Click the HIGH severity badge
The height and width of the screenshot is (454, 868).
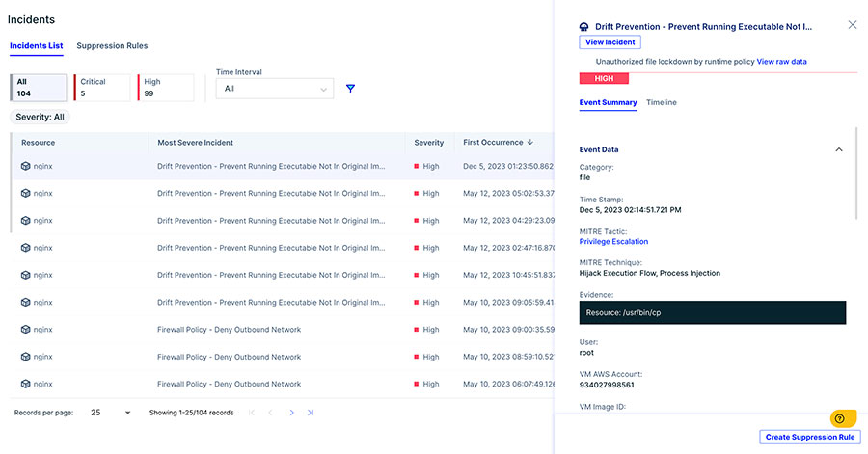coord(604,78)
